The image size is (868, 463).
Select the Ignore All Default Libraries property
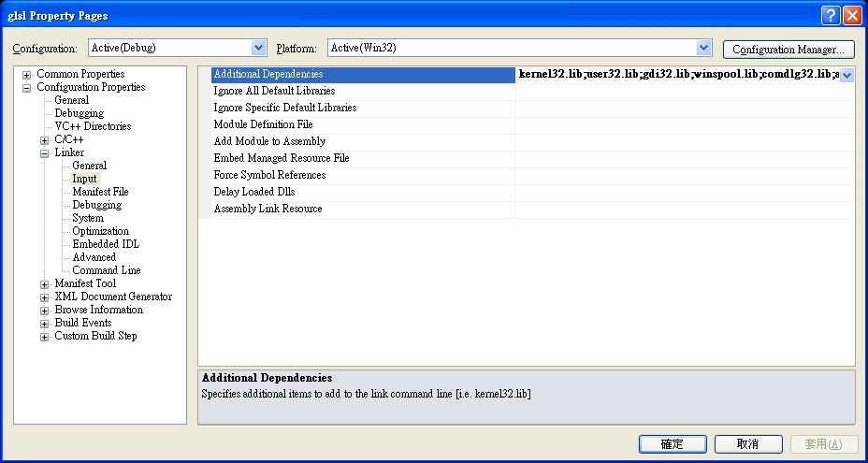click(x=274, y=91)
